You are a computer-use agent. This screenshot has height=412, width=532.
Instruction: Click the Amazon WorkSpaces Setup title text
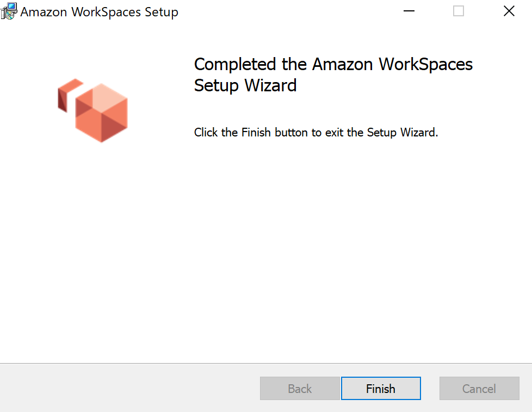tap(100, 12)
